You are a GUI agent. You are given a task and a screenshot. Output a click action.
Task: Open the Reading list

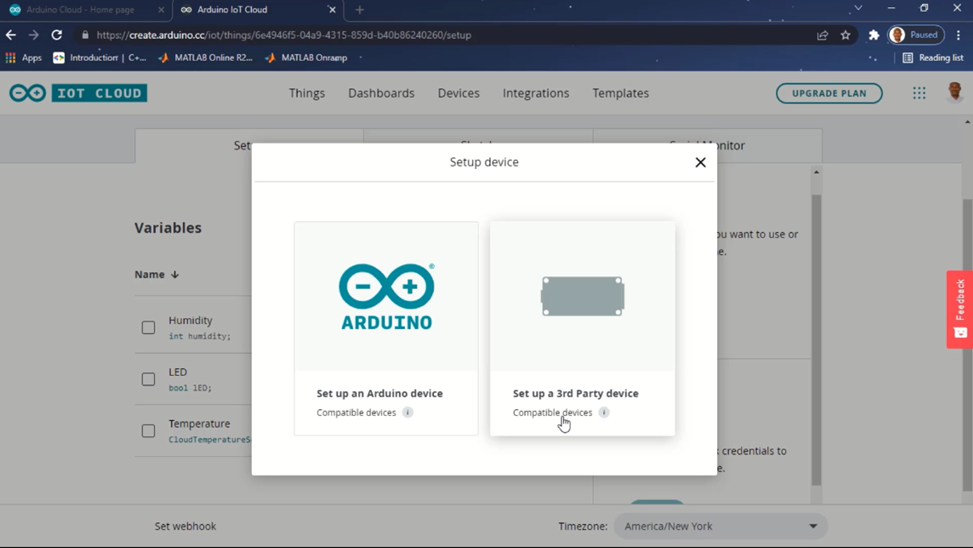click(x=933, y=58)
